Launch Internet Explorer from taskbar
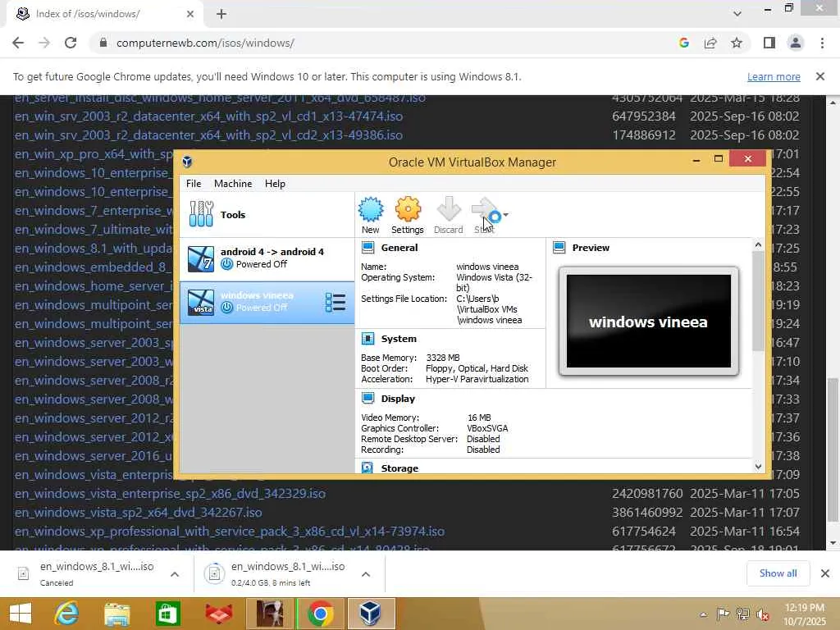Image resolution: width=840 pixels, height=630 pixels. (x=66, y=614)
